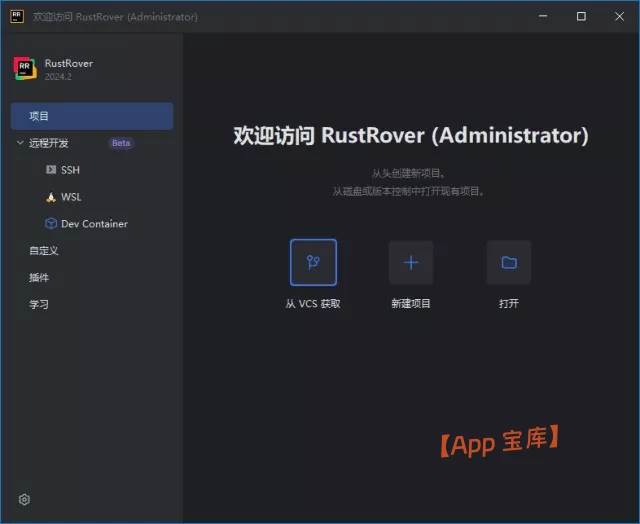Collapse the 远程开发 section chevron

(20, 143)
